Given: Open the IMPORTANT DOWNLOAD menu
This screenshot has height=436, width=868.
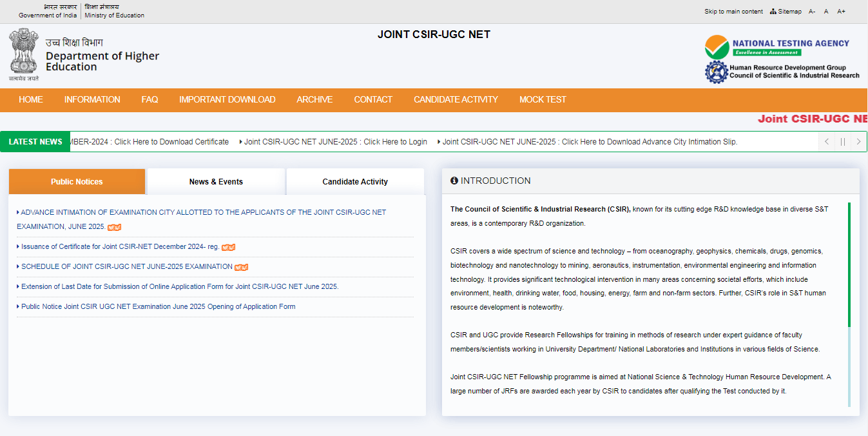Looking at the screenshot, I should pyautogui.click(x=227, y=100).
